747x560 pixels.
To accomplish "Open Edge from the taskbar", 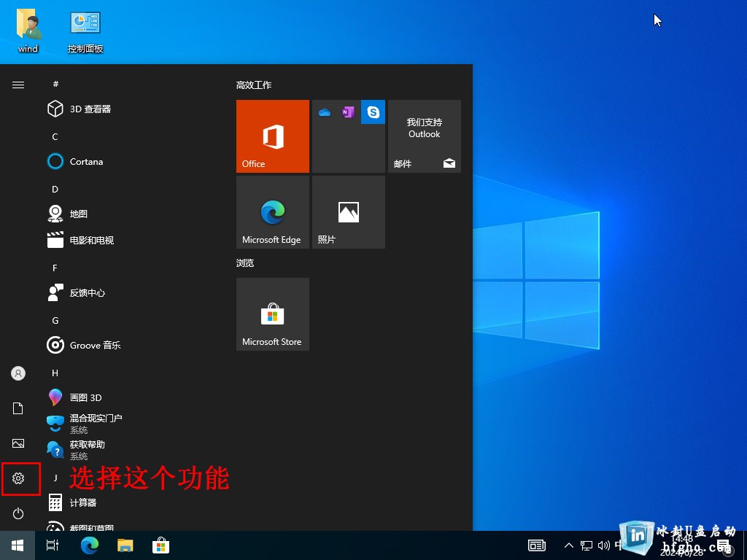I will point(89,545).
